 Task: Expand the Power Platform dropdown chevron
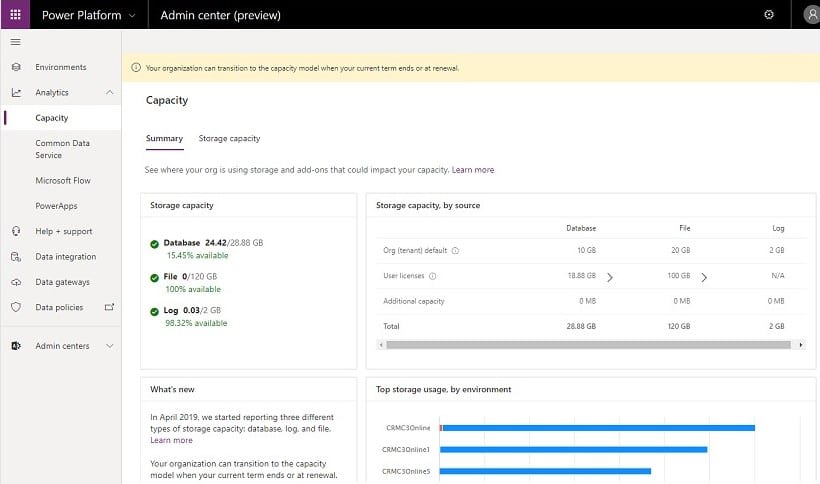tap(132, 16)
